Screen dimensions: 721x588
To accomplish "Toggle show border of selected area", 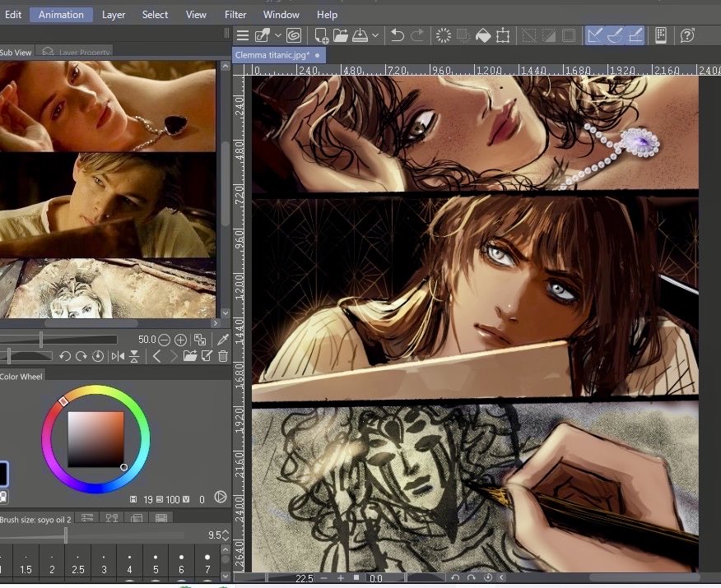I will 569,35.
